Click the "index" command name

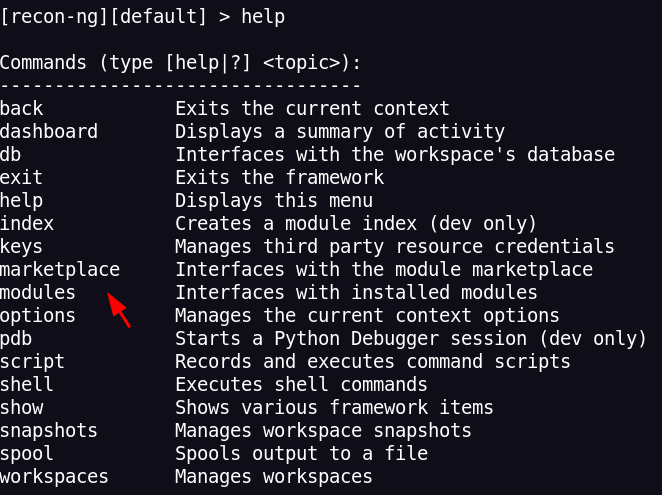[x=27, y=223]
